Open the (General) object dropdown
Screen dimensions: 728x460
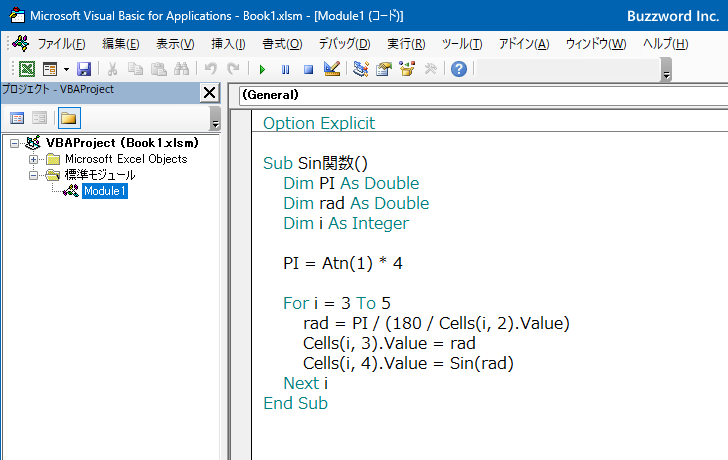[483, 95]
